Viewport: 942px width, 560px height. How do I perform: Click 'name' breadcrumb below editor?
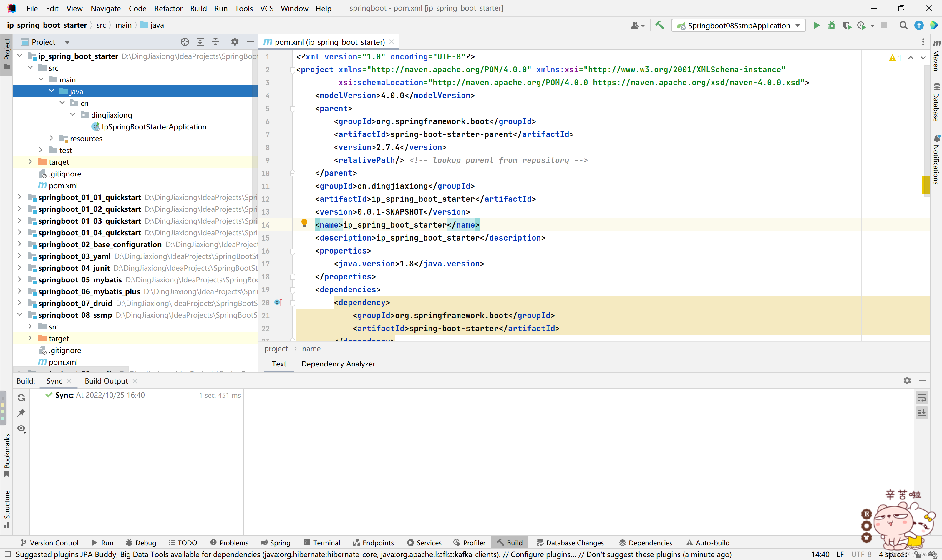tap(311, 349)
